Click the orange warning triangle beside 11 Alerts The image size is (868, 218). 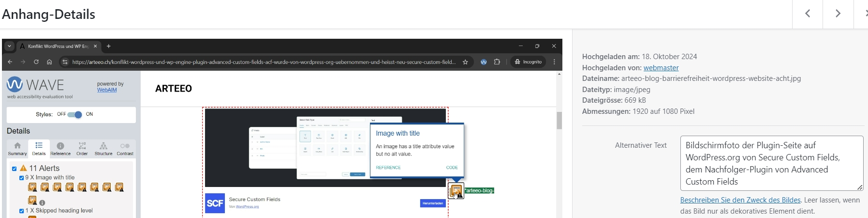pos(23,168)
